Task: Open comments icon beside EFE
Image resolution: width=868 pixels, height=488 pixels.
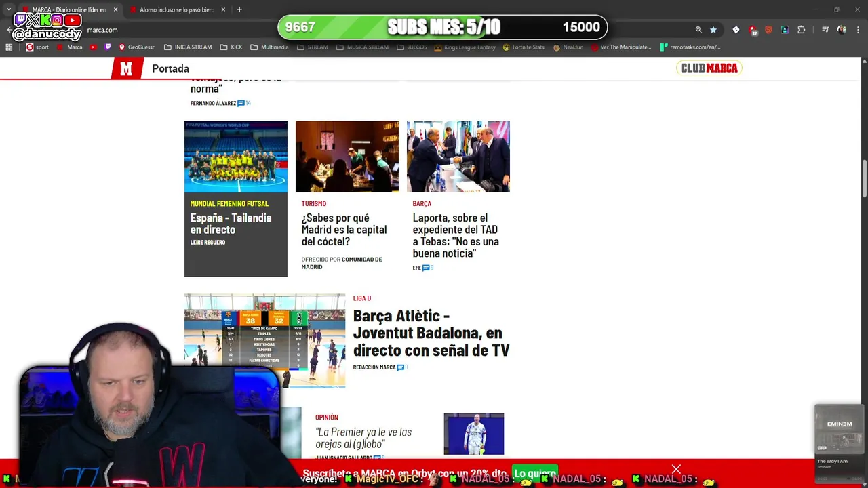Action: point(427,268)
